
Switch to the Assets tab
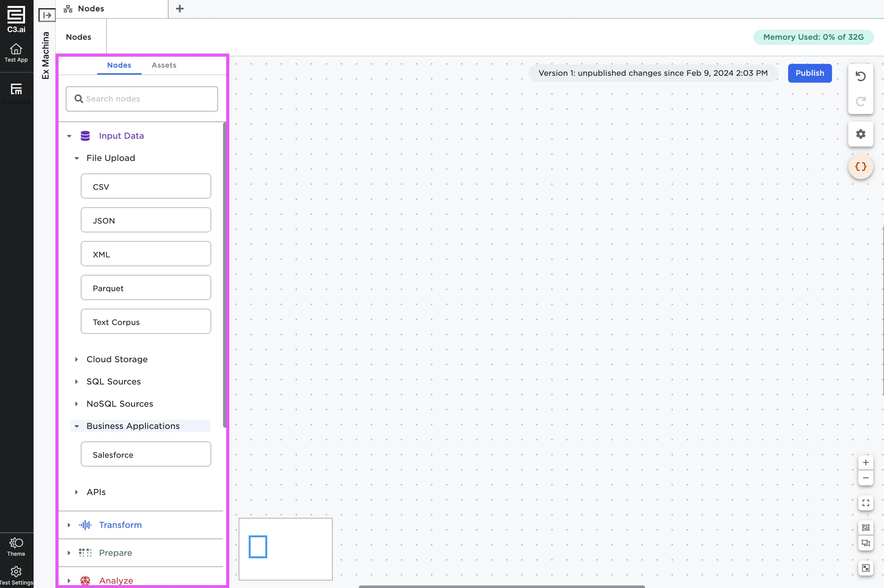coord(164,65)
